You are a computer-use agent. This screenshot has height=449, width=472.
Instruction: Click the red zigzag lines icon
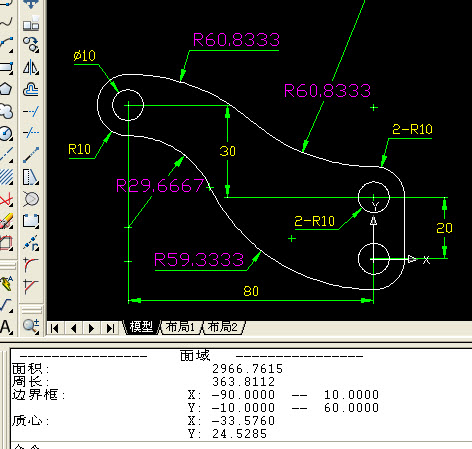[6, 199]
